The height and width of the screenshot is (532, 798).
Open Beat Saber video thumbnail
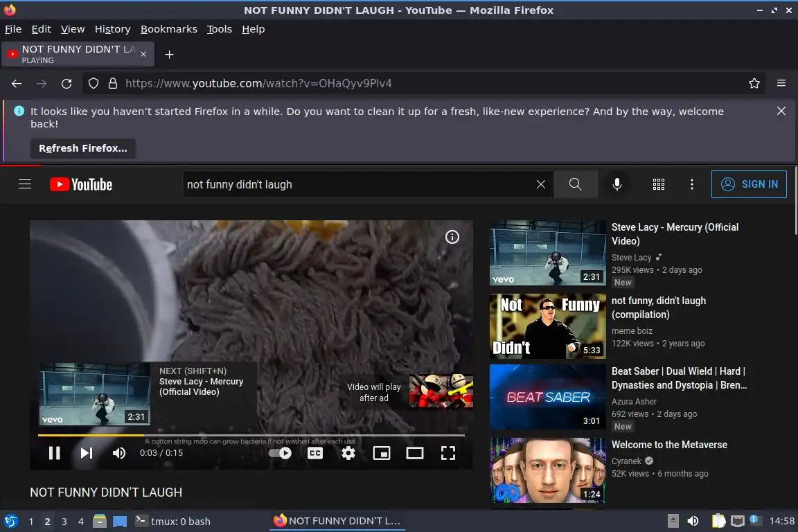548,397
